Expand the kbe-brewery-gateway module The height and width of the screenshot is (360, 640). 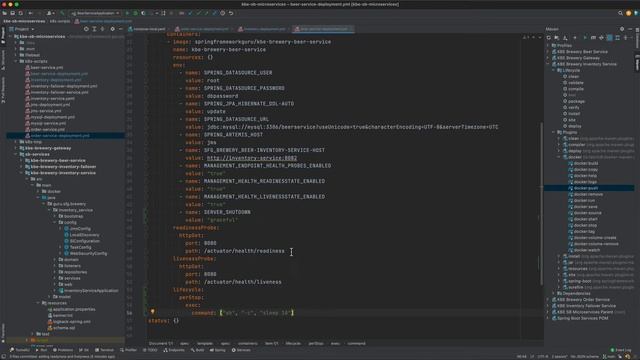[16, 148]
